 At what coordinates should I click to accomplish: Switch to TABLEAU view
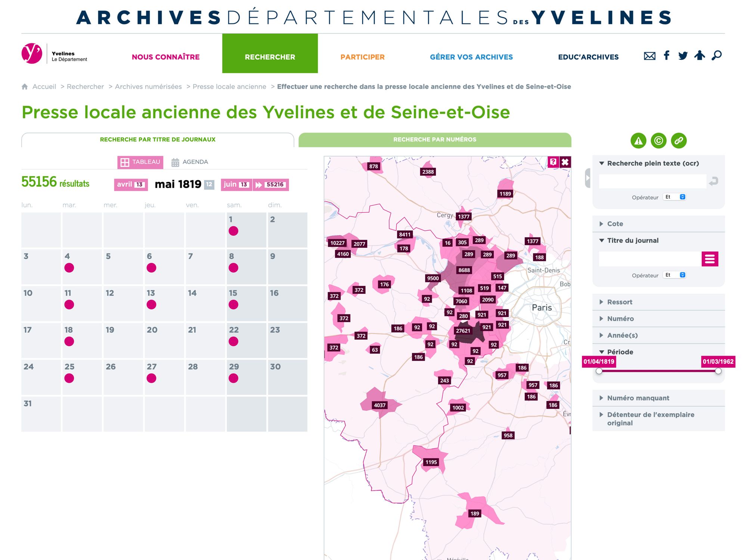point(140,162)
